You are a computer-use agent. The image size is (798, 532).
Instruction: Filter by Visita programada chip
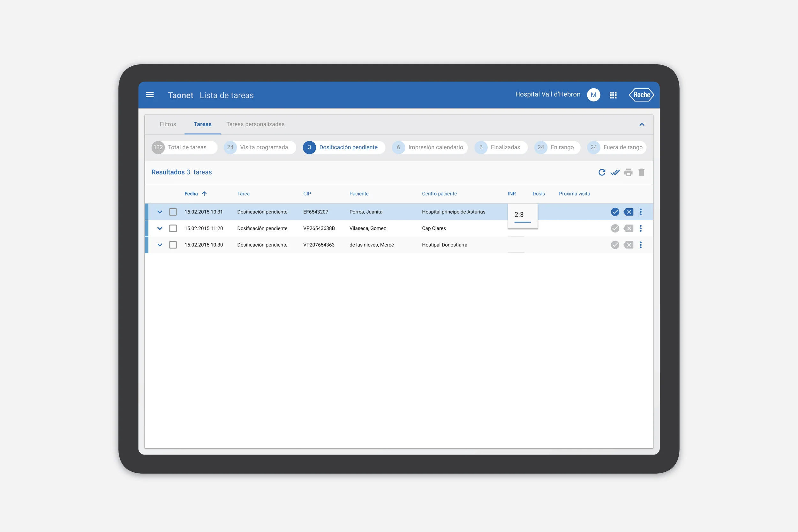[x=260, y=147]
